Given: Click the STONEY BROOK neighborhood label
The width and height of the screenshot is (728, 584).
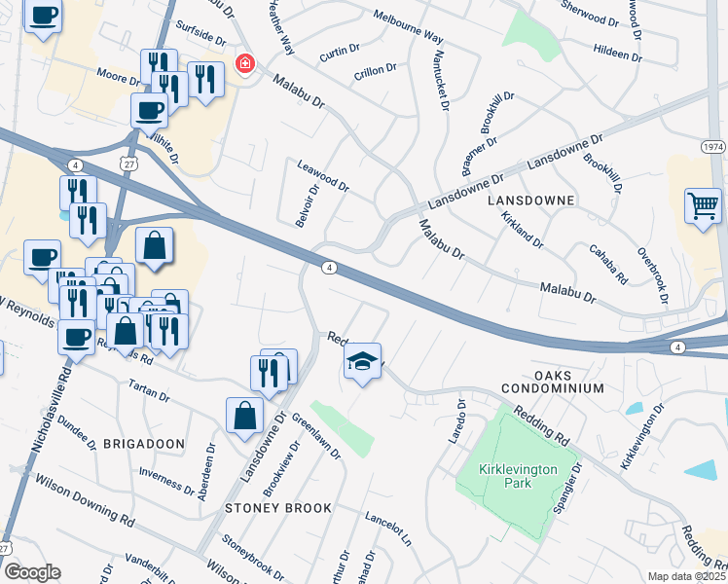Looking at the screenshot, I should click(x=278, y=508).
